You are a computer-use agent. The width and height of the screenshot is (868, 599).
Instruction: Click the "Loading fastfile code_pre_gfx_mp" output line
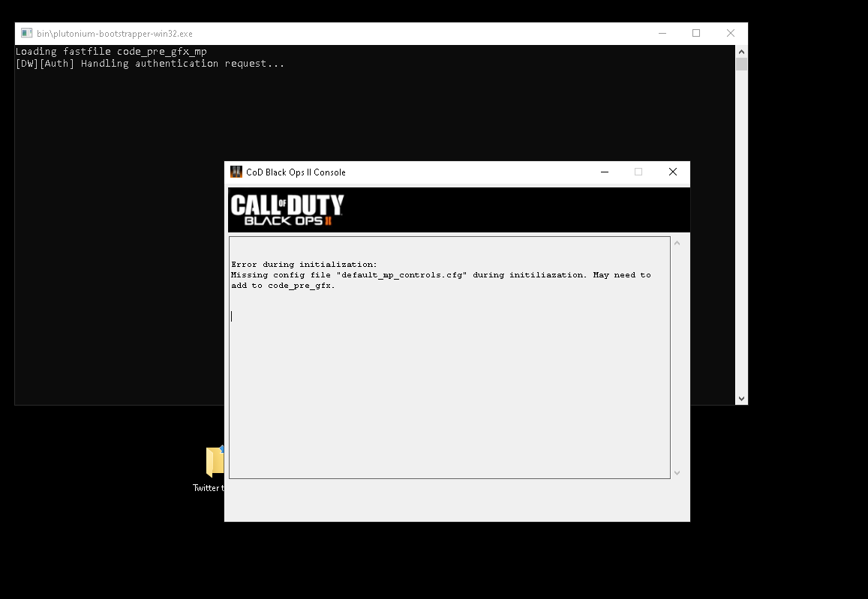(111, 52)
